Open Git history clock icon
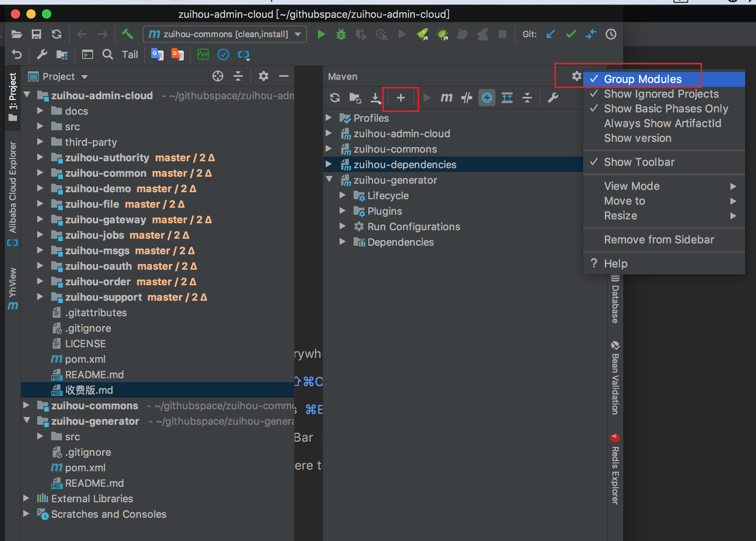756x541 pixels. 611,34
